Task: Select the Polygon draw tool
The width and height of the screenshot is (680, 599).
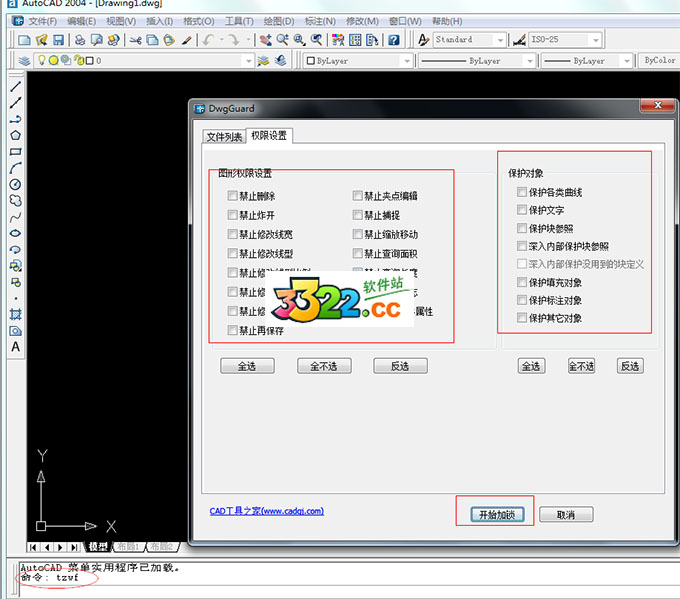Action: pos(16,135)
